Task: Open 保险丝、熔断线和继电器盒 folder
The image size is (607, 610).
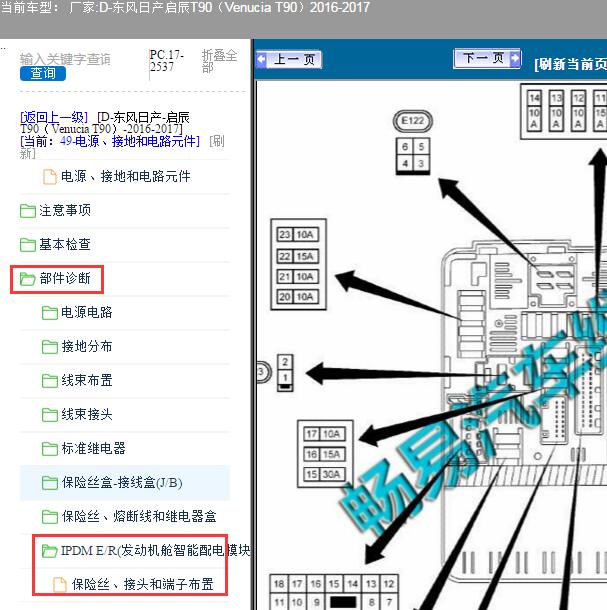Action: pos(139,517)
